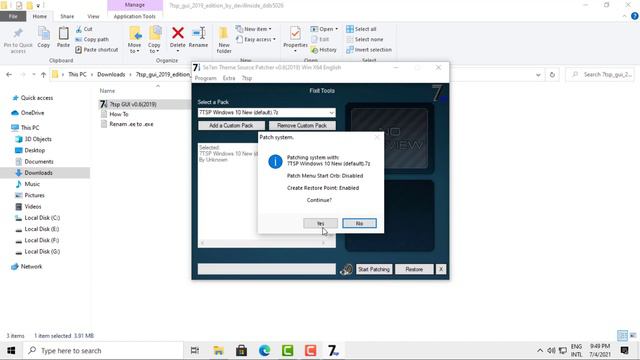640x360 pixels.
Task: Click the New folder icon
Action: [224, 33]
